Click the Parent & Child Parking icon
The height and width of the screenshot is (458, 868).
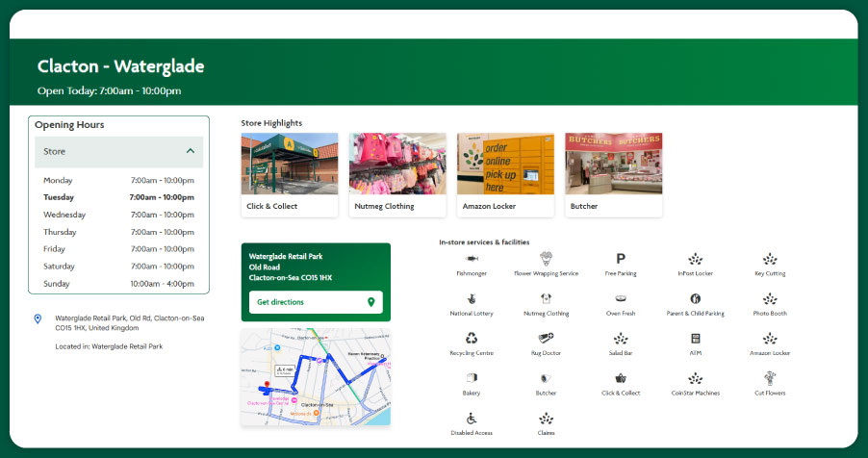point(695,298)
